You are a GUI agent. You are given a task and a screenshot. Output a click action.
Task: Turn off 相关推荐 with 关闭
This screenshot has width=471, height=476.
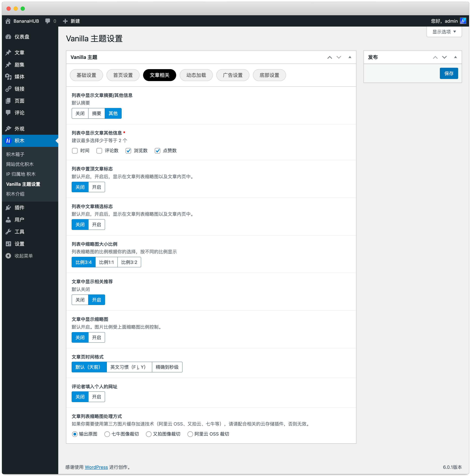click(80, 300)
